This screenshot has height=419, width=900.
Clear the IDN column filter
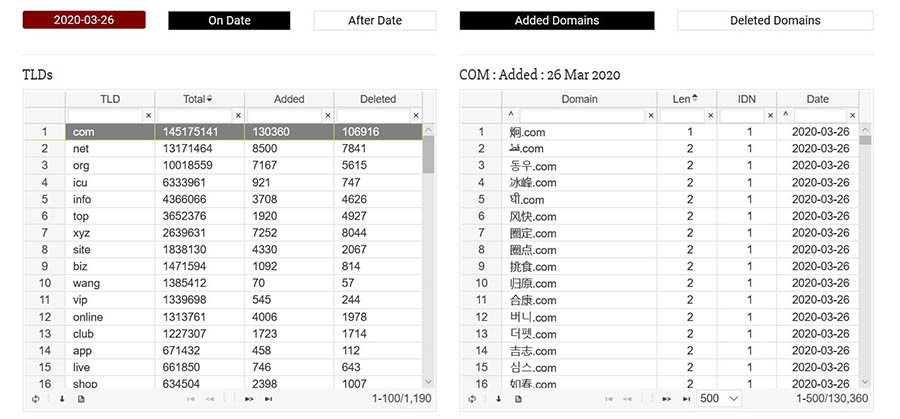click(x=770, y=115)
